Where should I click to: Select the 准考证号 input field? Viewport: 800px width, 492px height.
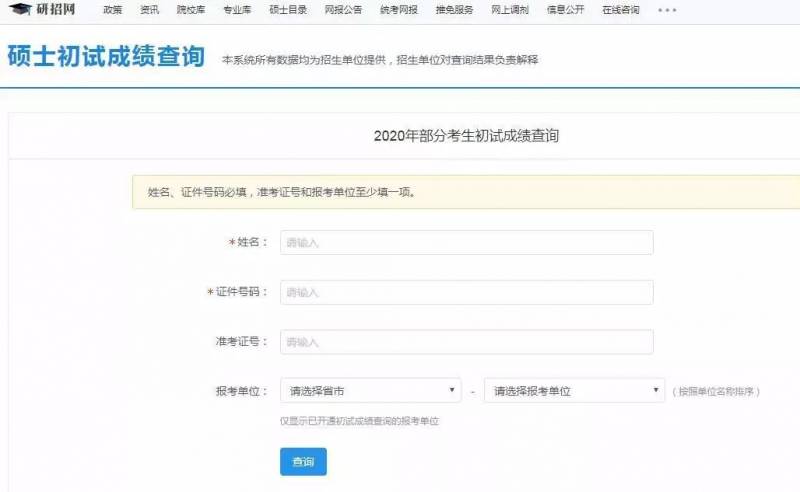466,342
